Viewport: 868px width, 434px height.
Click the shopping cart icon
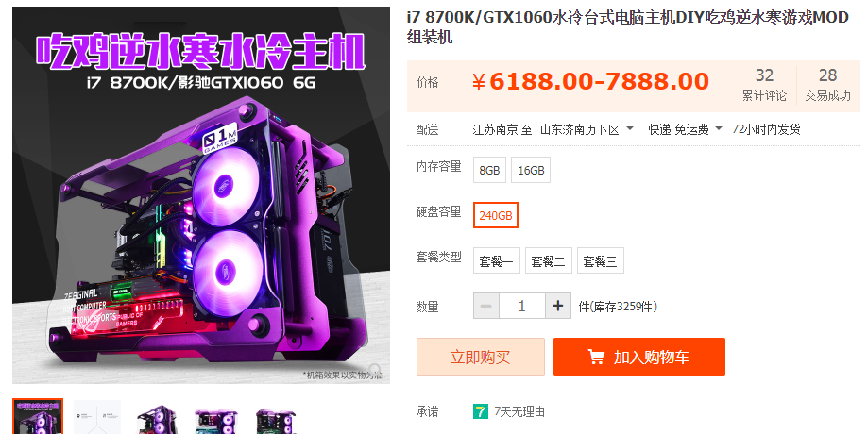coord(596,357)
